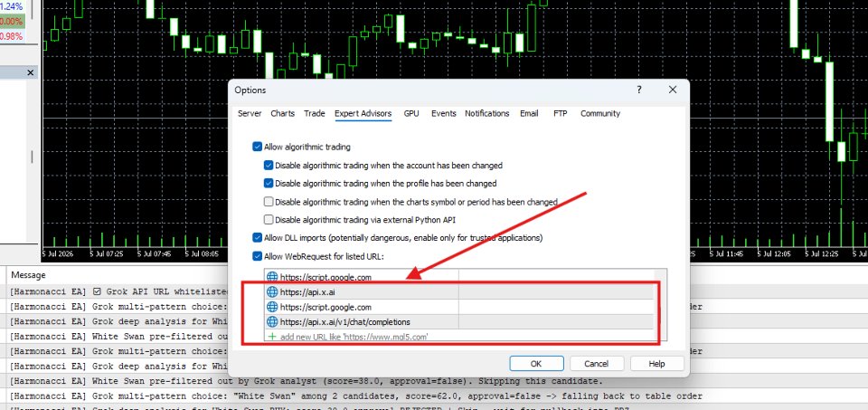Screen dimensions: 868x410
Task: Confirm settings with the OK button
Action: [536, 364]
